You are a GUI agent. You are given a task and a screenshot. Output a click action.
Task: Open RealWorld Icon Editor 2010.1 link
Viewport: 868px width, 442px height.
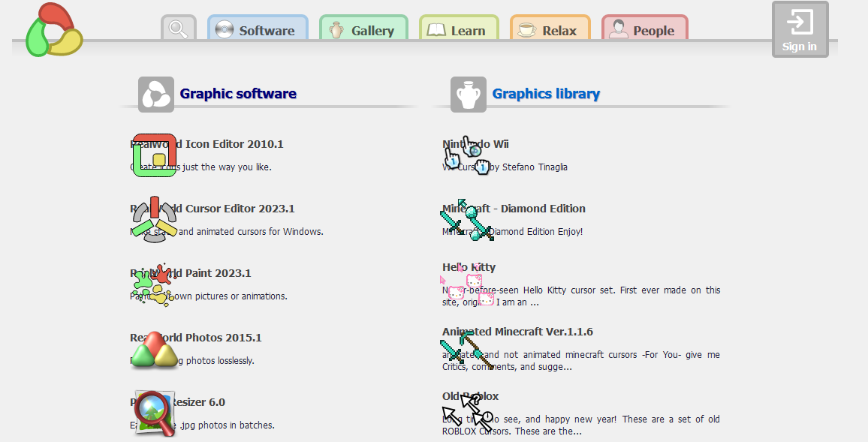(x=206, y=144)
